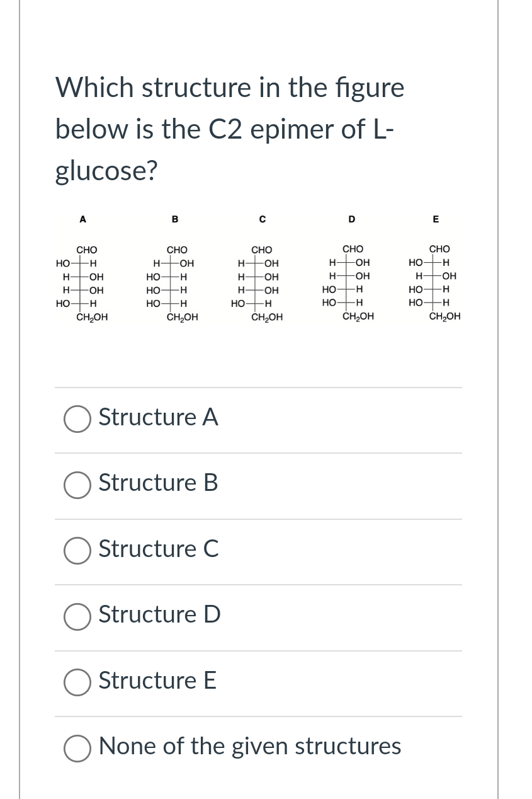
Task: Click the Structure A answer label
Action: pos(158,417)
